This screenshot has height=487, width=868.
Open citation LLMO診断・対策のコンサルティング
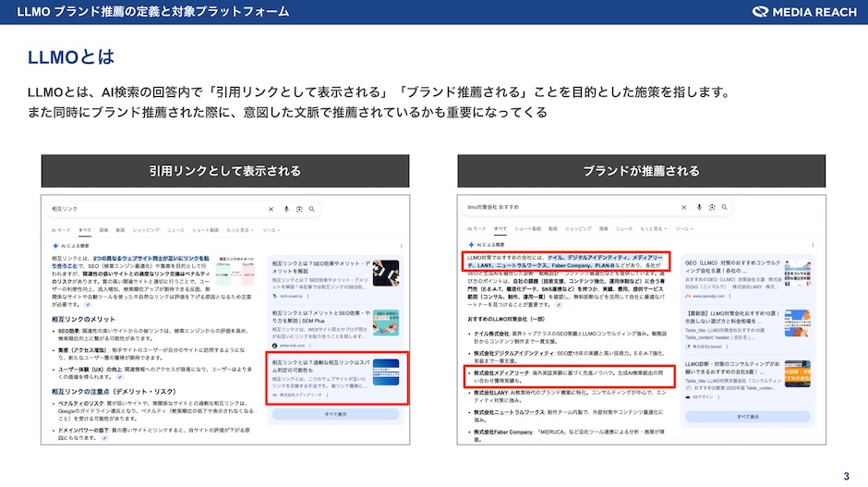point(733,368)
